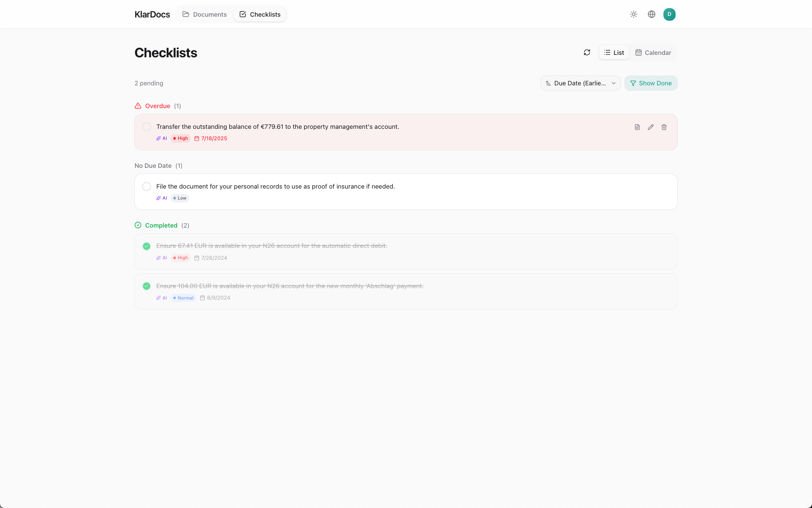Viewport: 812px width, 508px height.
Task: Click the Documents folder icon in navbar
Action: pyautogui.click(x=186, y=14)
